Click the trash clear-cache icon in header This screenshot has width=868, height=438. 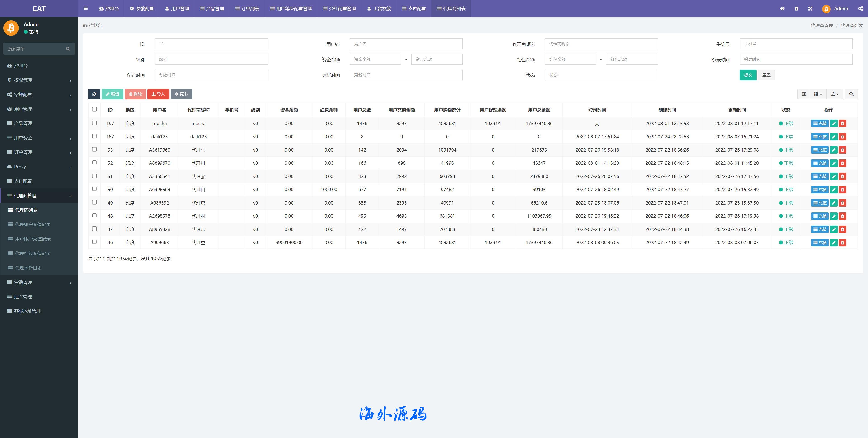pyautogui.click(x=796, y=8)
